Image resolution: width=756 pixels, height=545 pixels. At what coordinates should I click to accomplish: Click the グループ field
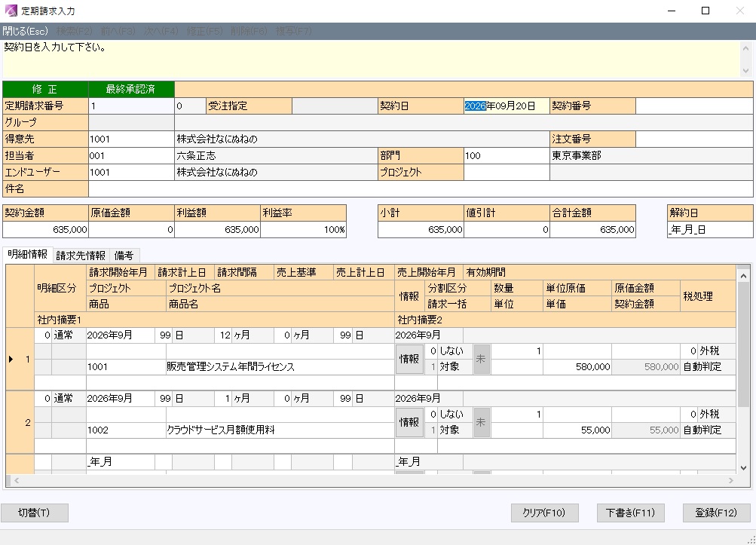pyautogui.click(x=132, y=123)
